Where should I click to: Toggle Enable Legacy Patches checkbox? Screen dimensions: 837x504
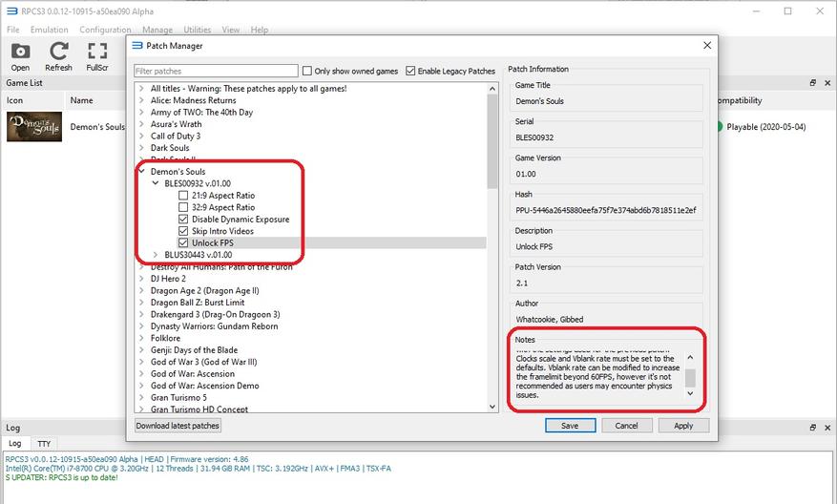410,71
